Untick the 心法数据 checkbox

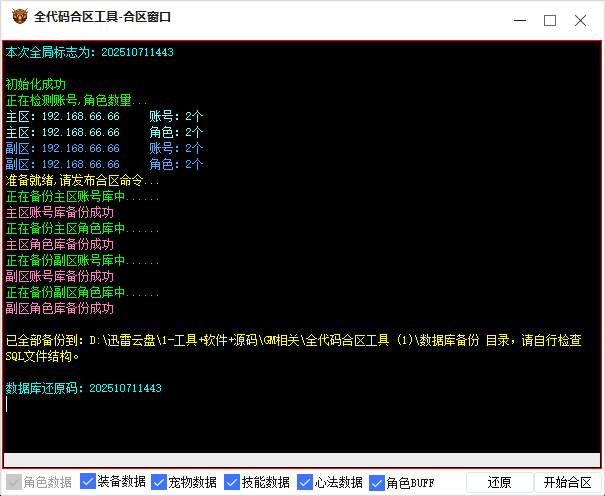(306, 482)
